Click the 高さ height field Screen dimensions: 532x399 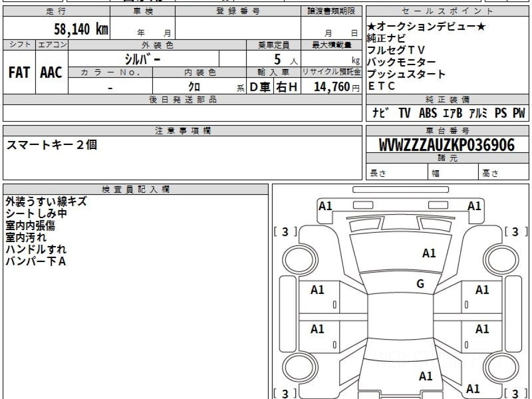[x=504, y=172]
